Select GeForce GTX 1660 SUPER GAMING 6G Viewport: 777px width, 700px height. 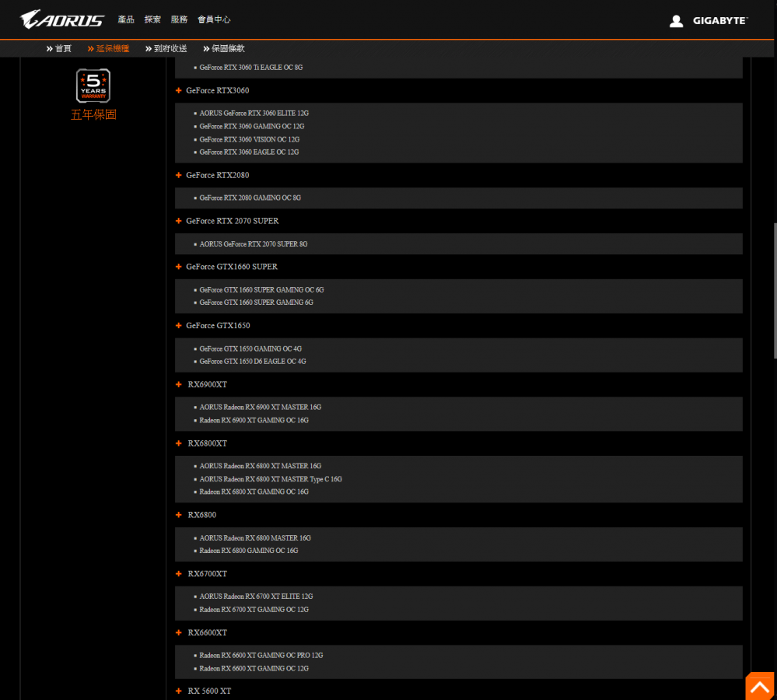click(256, 303)
